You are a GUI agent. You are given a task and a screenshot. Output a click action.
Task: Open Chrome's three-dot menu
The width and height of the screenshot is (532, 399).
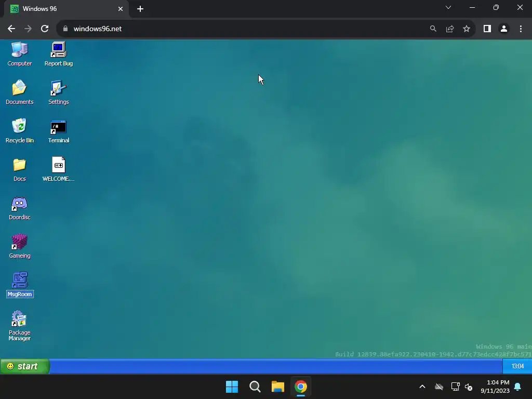pyautogui.click(x=521, y=29)
